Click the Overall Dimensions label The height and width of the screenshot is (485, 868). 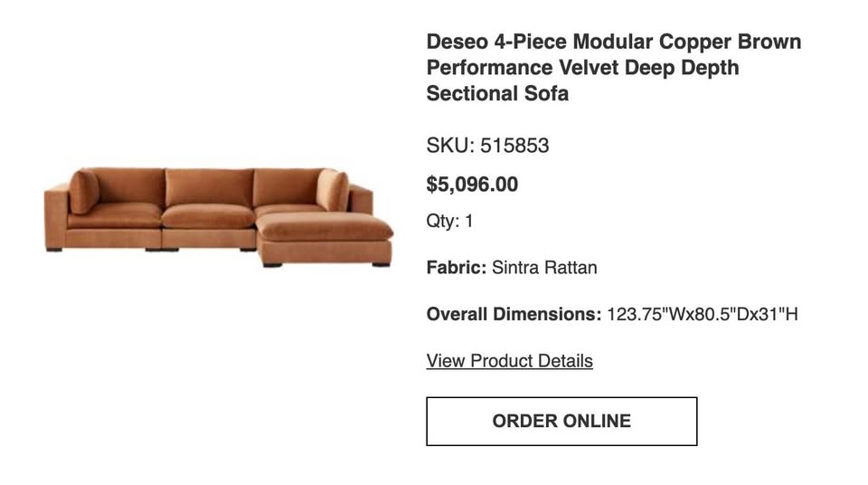[513, 315]
